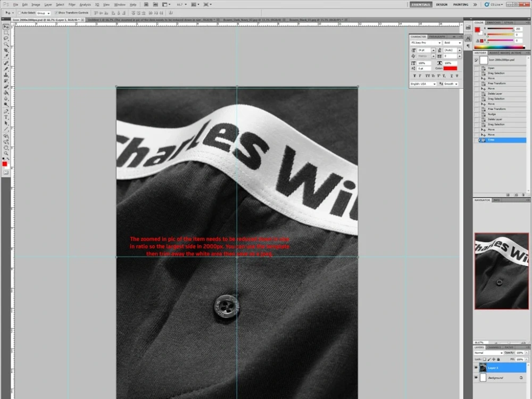Launch Bridge from the application bar
The image size is (532, 399).
coord(146,4)
